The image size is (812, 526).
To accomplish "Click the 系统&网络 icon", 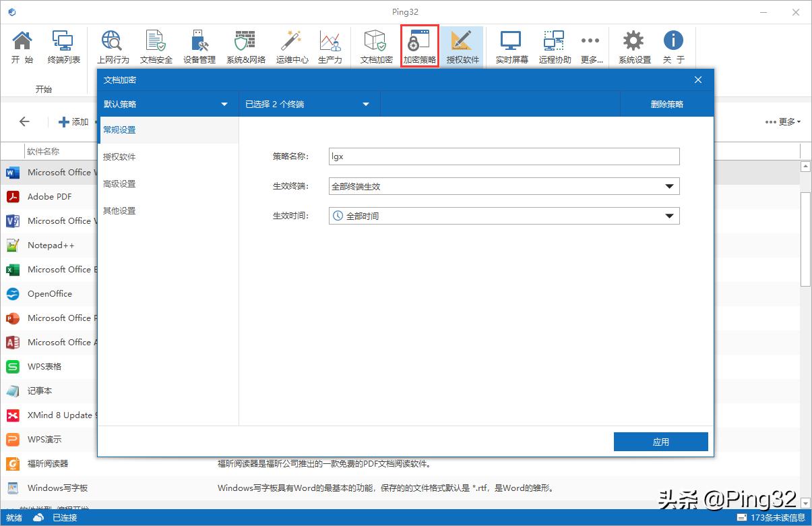I will pyautogui.click(x=244, y=45).
